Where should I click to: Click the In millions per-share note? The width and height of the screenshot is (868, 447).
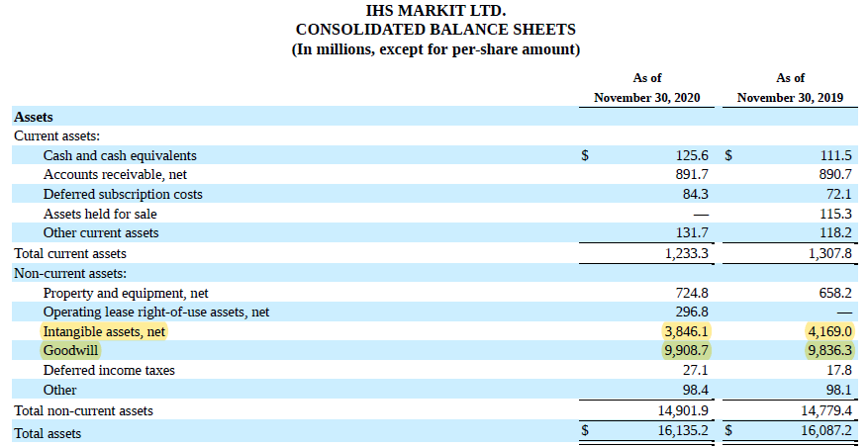point(435,49)
